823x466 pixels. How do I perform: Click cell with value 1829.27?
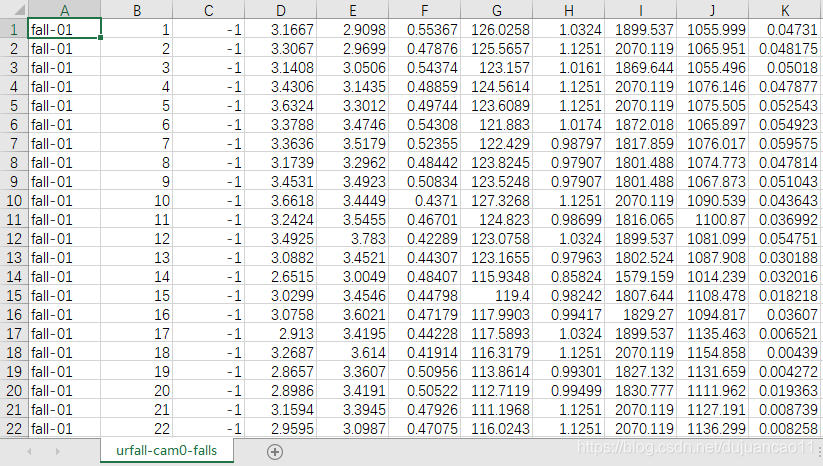(640, 314)
